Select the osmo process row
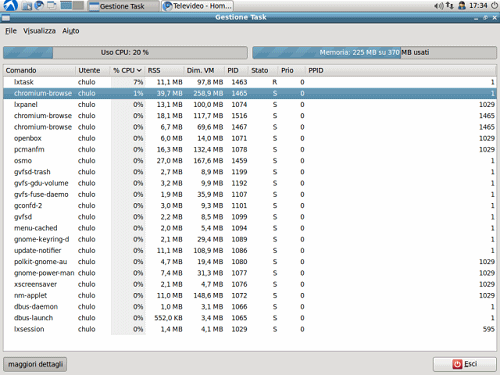The height and width of the screenshot is (375, 500). tap(250, 161)
